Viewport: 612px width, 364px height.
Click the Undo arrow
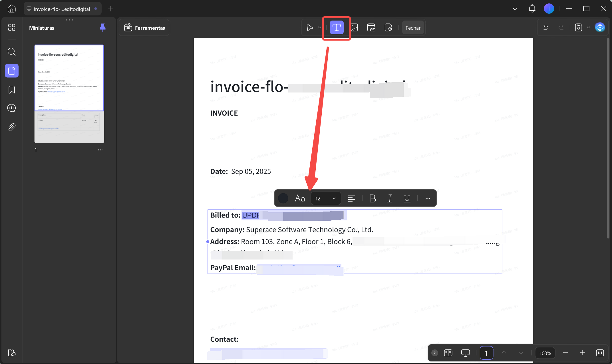click(546, 27)
